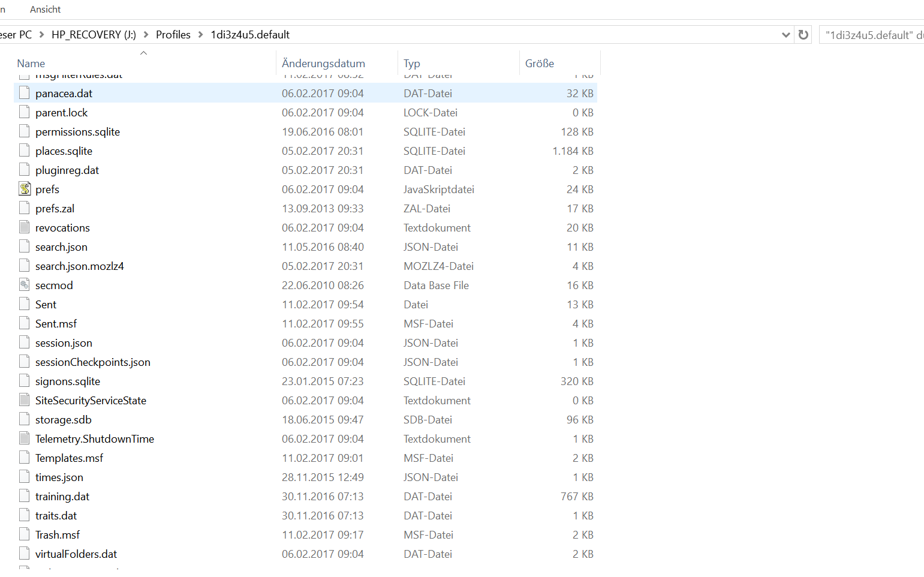Select the file name SiteSecurityServiceState
The image size is (924, 577).
tap(91, 401)
